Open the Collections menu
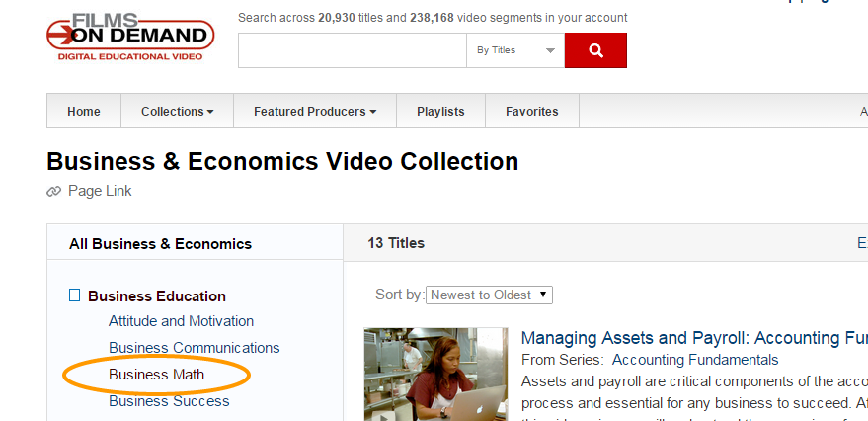This screenshot has height=421, width=868. [x=177, y=112]
